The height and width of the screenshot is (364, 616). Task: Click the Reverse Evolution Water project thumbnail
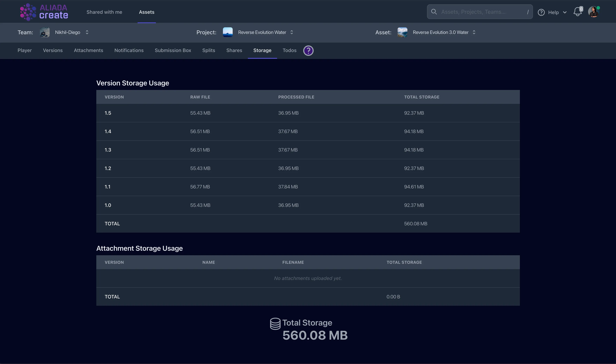pos(228,32)
